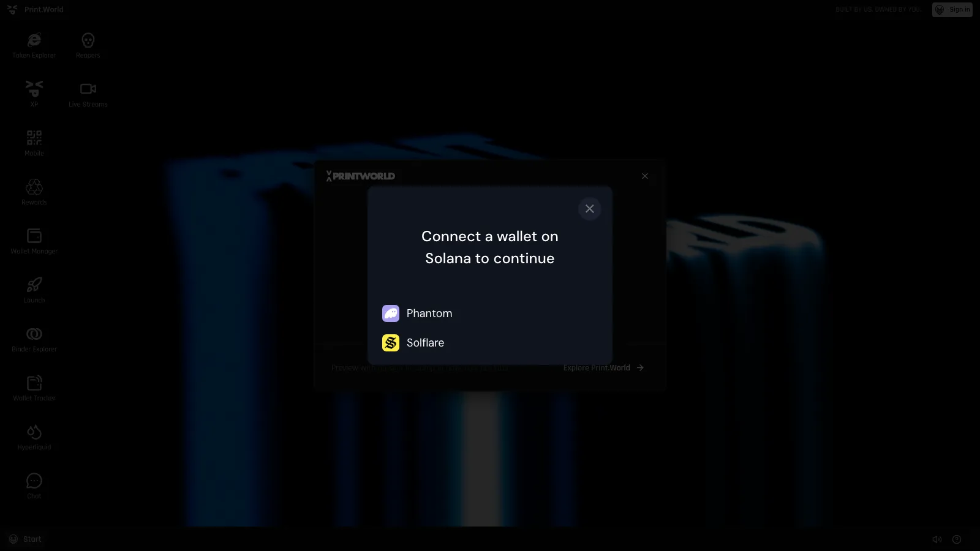The width and height of the screenshot is (980, 551).
Task: Open the Launch rocket icon
Action: point(34,290)
